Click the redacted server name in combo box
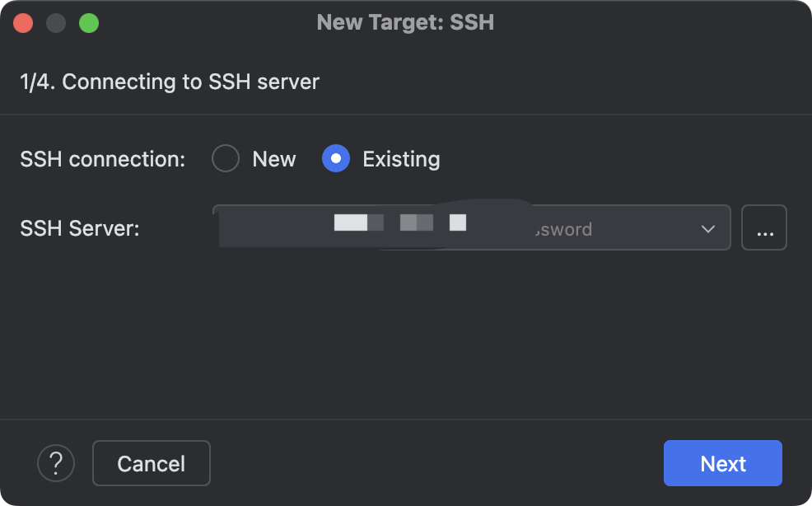This screenshot has height=506, width=812. pos(400,223)
